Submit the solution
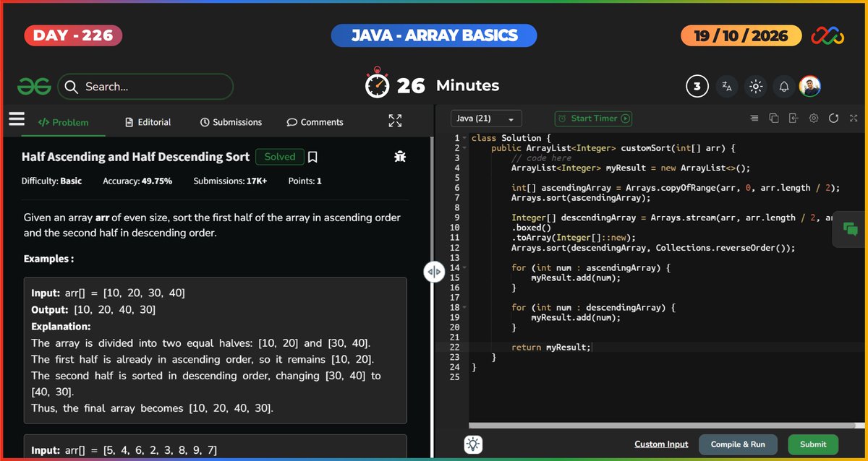This screenshot has width=868, height=461. pos(813,444)
